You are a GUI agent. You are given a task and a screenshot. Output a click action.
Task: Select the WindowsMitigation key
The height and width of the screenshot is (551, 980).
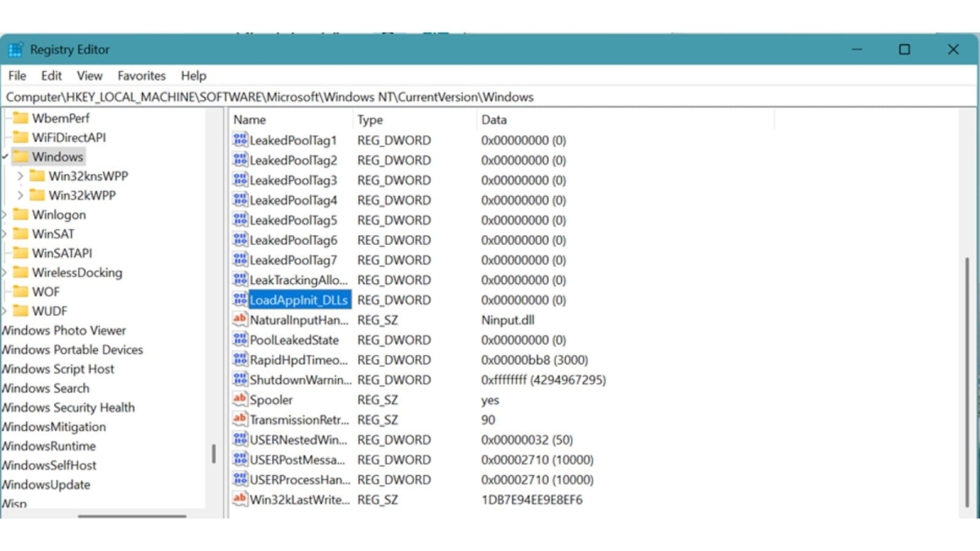53,427
